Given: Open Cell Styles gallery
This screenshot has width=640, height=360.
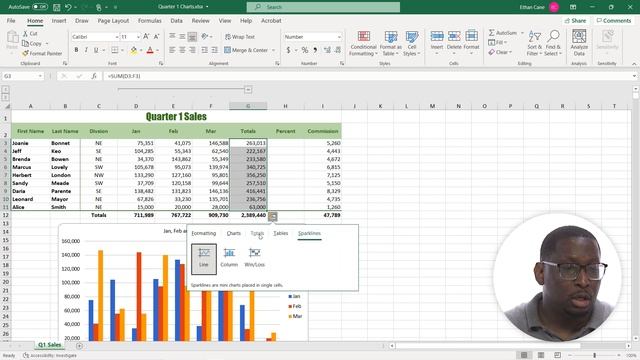Looking at the screenshot, I should tap(412, 43).
